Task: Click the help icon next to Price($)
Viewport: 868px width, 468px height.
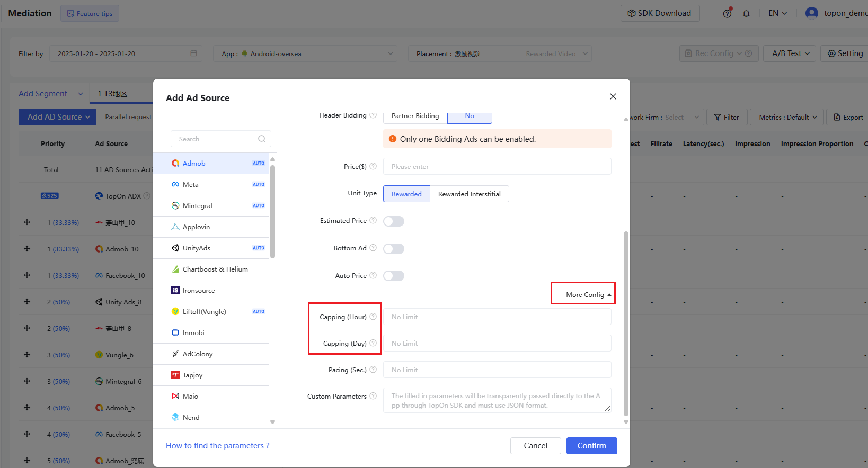Action: click(373, 166)
